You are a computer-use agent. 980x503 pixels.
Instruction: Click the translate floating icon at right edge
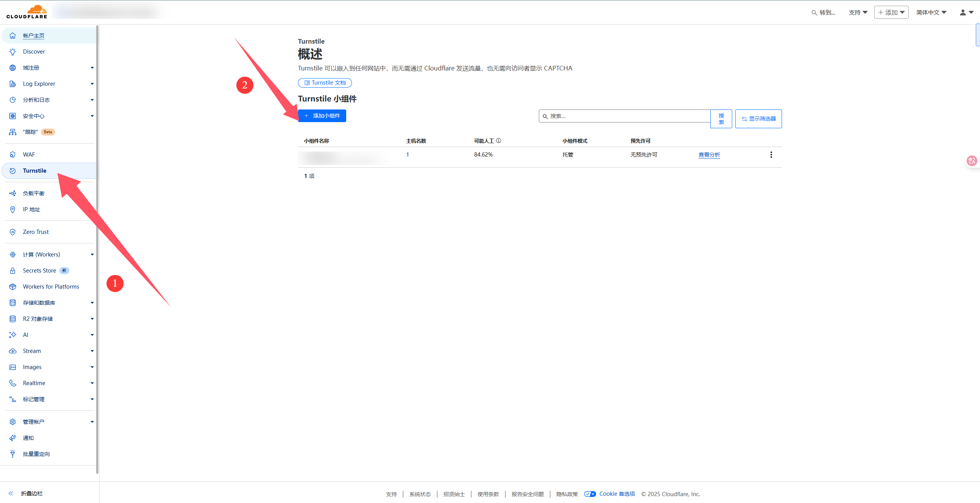point(972,161)
